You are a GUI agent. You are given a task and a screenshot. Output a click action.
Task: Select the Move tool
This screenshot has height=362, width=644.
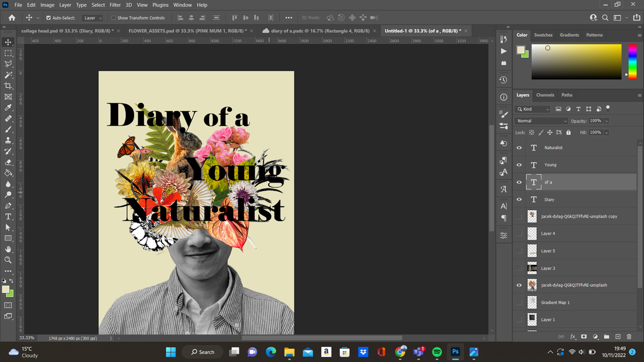click(x=8, y=42)
